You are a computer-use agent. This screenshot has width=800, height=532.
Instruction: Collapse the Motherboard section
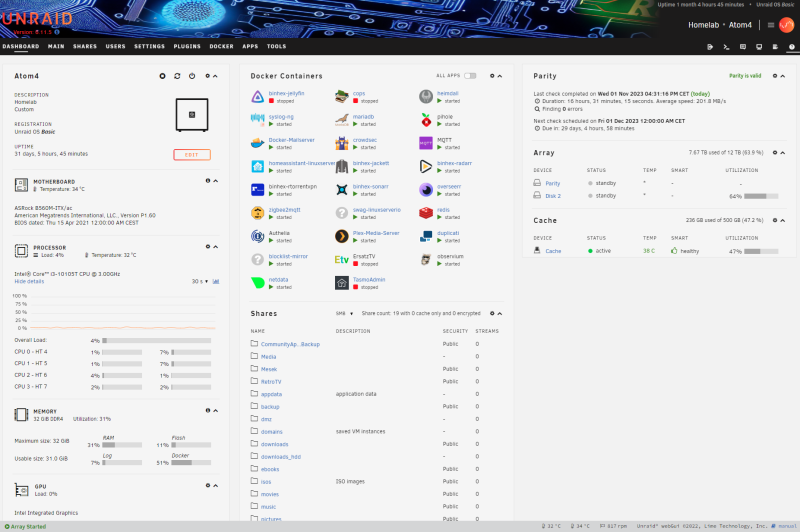point(216,181)
